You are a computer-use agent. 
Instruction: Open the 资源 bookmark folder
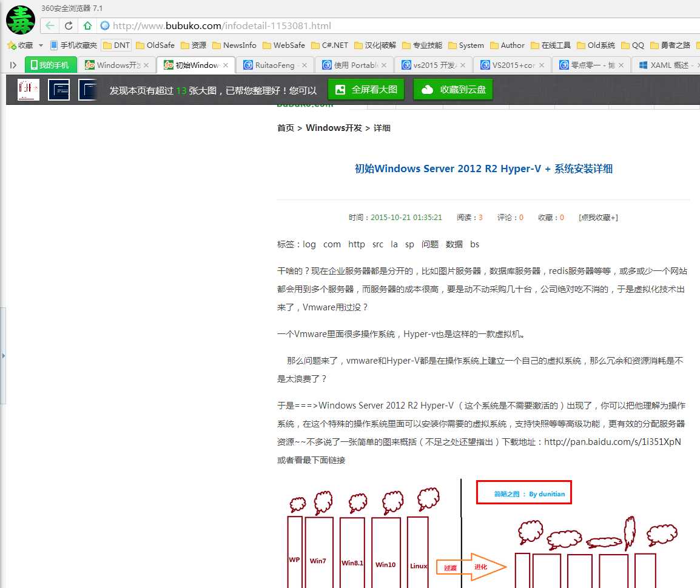click(x=194, y=45)
